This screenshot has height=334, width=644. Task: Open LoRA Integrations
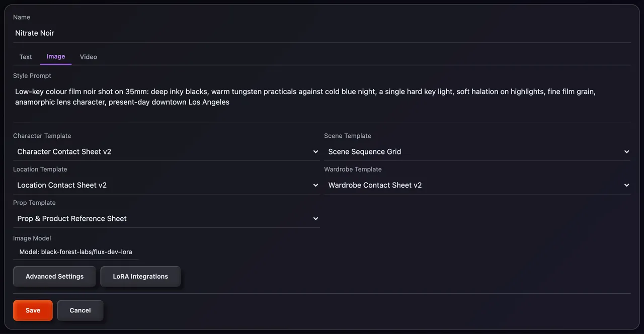point(140,277)
